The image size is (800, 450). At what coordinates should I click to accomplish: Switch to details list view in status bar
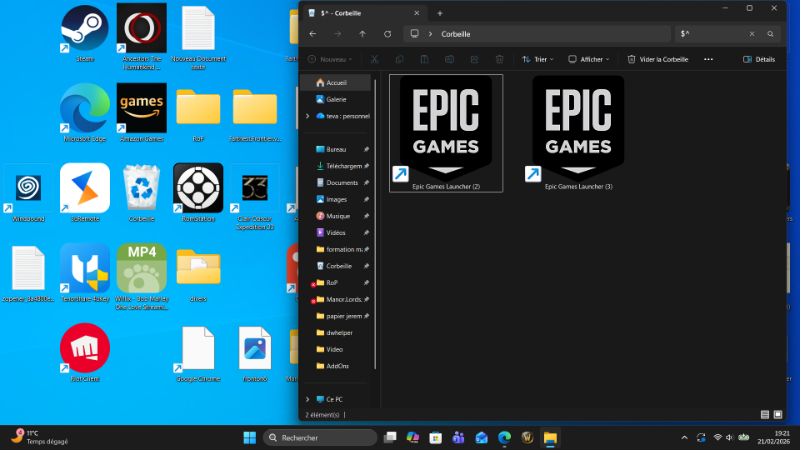pyautogui.click(x=765, y=413)
